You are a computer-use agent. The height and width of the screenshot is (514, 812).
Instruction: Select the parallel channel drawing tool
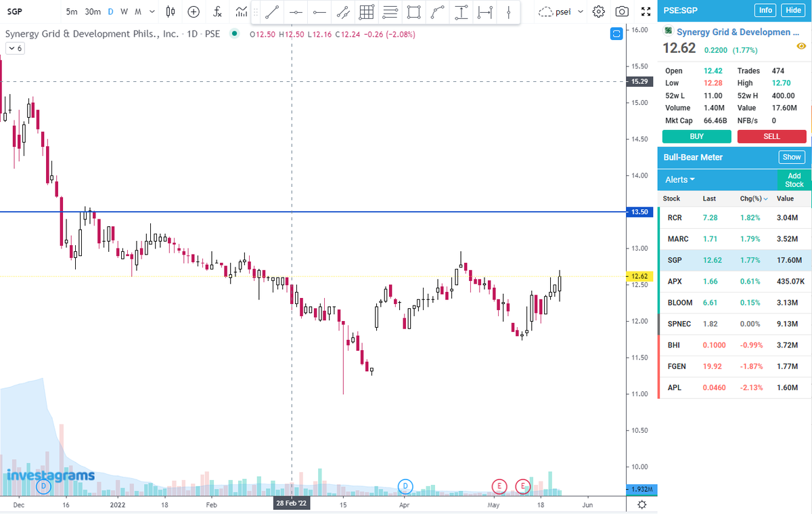point(343,12)
